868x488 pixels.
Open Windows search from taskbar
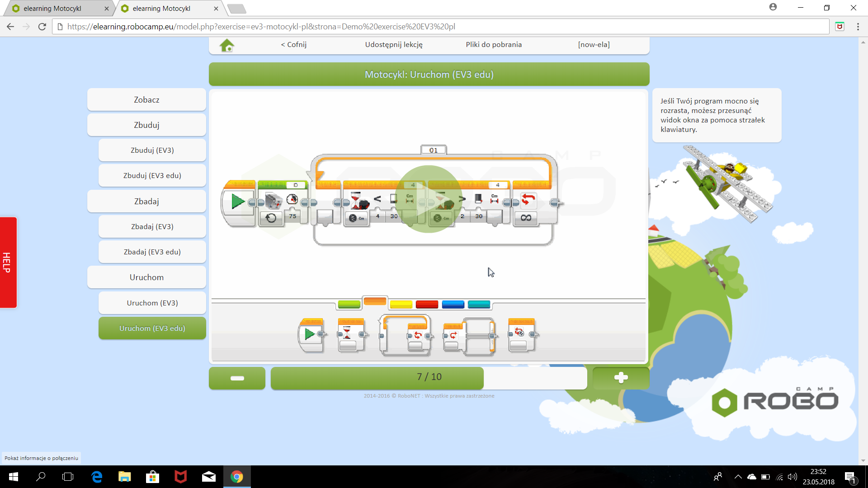(41, 477)
